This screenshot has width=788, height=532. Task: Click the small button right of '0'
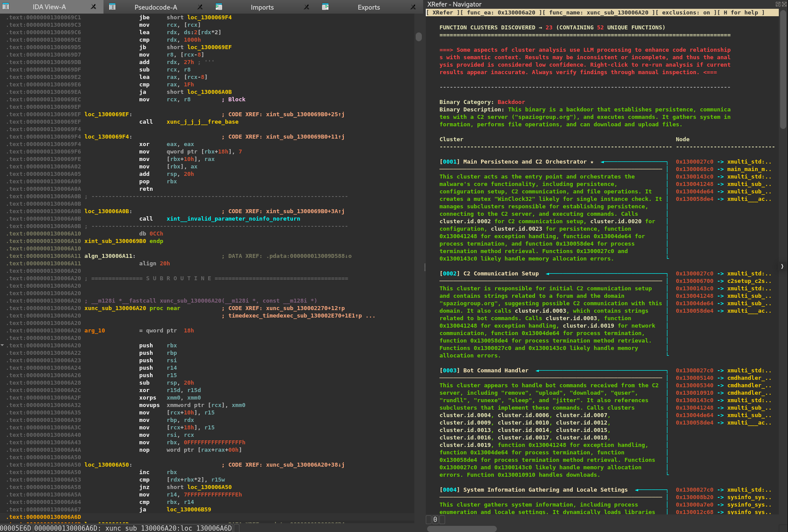pos(442,519)
